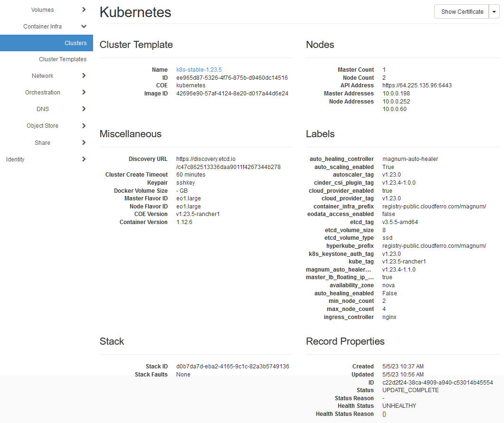
Task: Open Cluster Templates in sidebar
Action: (x=63, y=59)
